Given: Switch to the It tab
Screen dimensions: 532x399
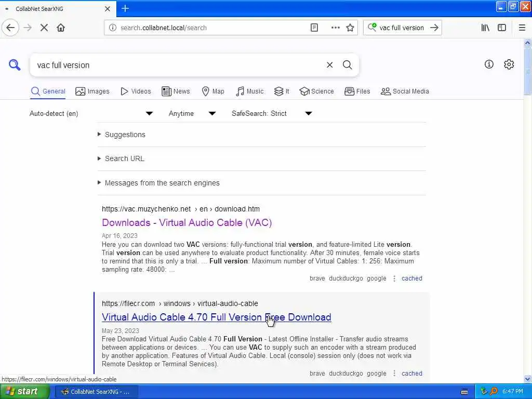Looking at the screenshot, I should [282, 91].
